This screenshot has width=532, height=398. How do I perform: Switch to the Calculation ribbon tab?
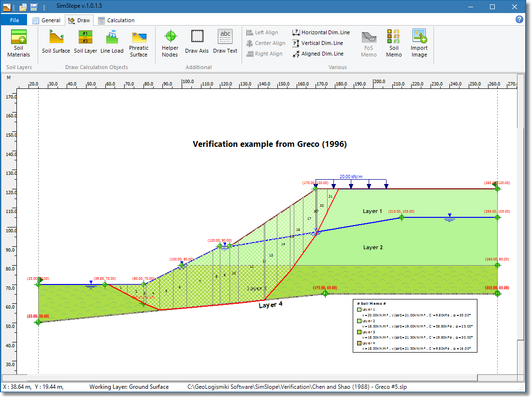pos(116,20)
